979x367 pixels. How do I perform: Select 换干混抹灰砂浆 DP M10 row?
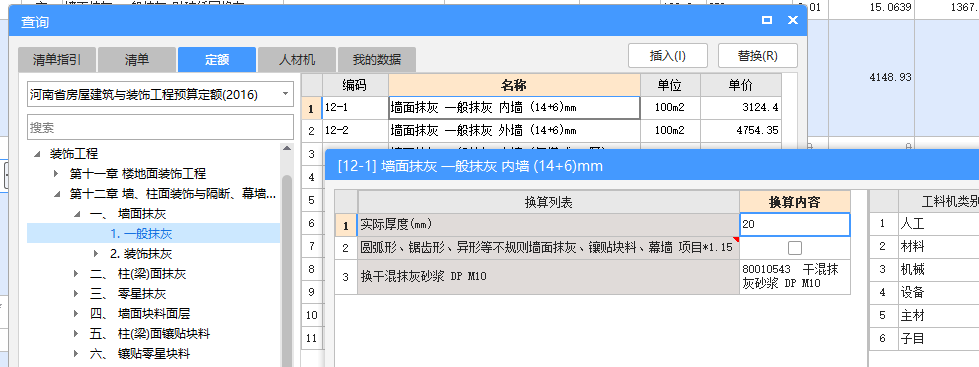(548, 276)
